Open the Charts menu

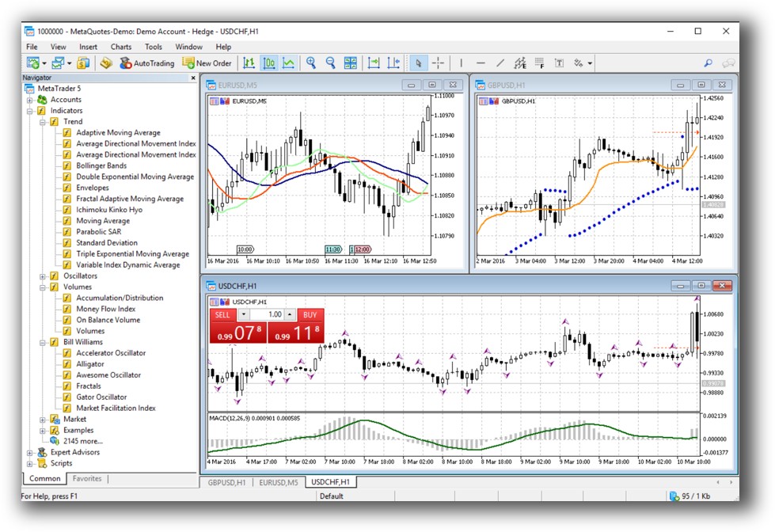[x=121, y=47]
